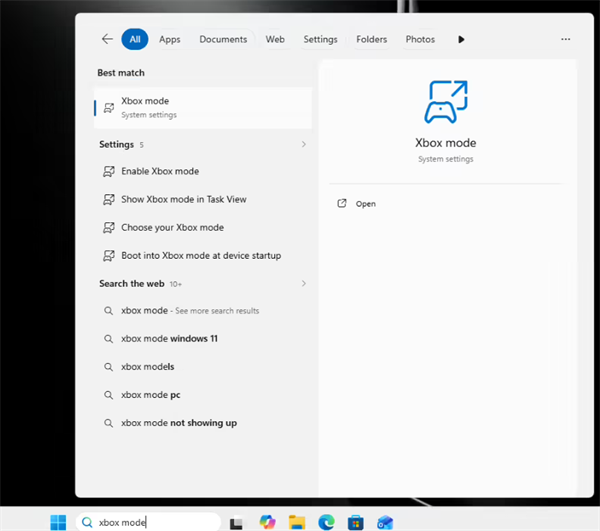Expand the Settings results chevron
This screenshot has width=600, height=531.
[304, 144]
